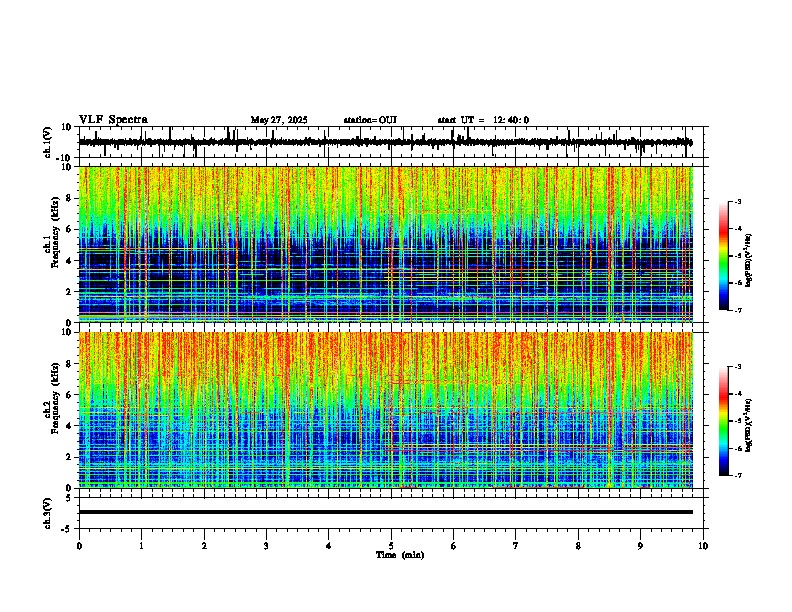Click the "start UT = 12:40:0" header text

pos(483,120)
